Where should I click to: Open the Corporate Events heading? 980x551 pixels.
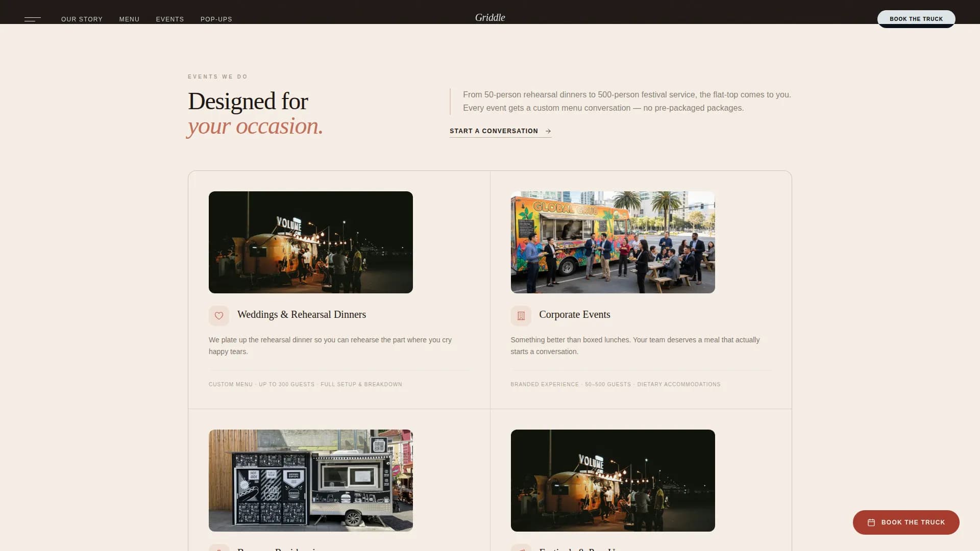point(575,315)
